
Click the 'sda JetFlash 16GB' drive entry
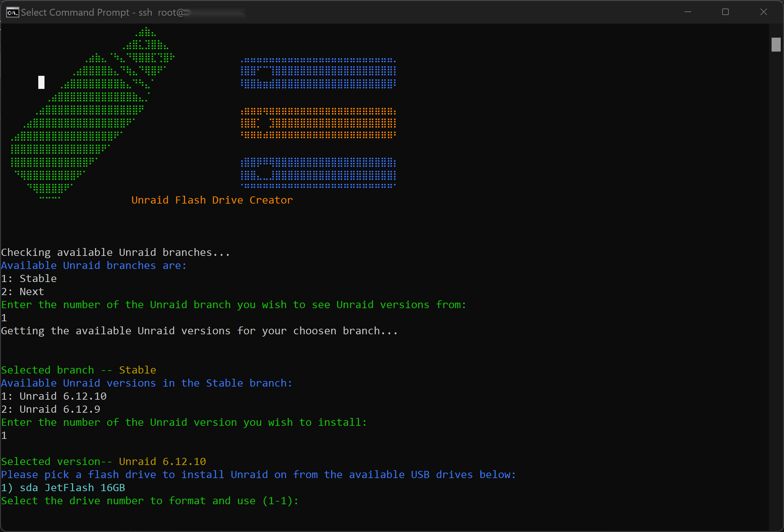click(x=72, y=488)
